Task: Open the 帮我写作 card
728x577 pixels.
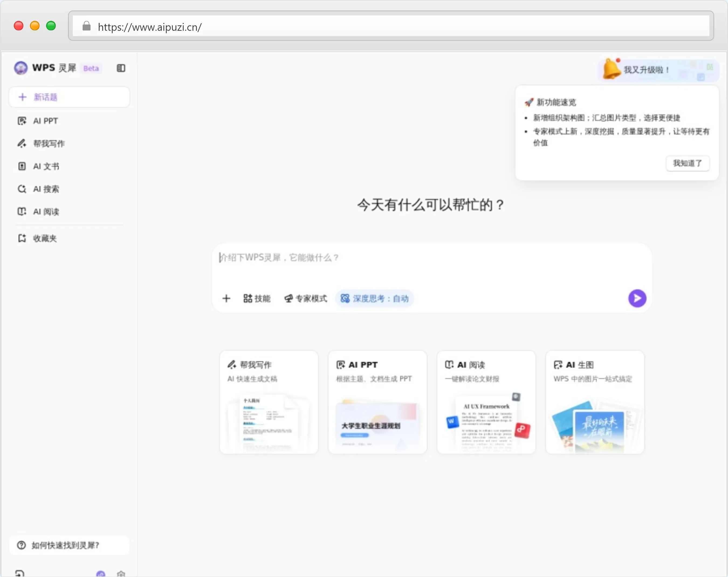Action: pos(269,402)
